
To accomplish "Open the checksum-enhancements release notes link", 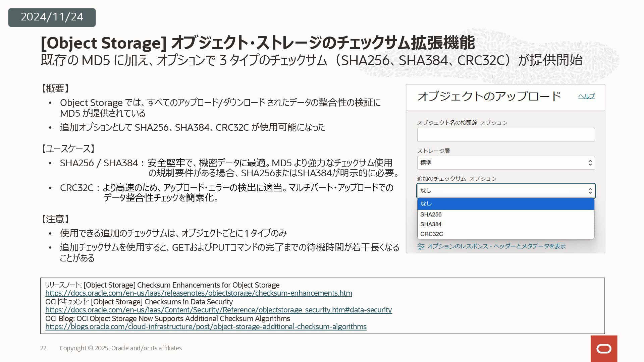I will point(199,293).
